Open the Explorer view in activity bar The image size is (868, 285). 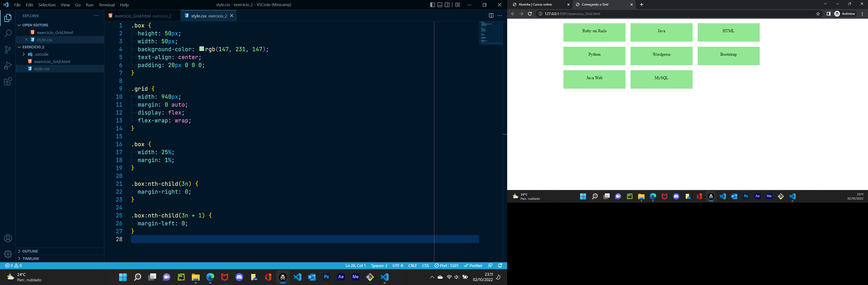tap(8, 18)
